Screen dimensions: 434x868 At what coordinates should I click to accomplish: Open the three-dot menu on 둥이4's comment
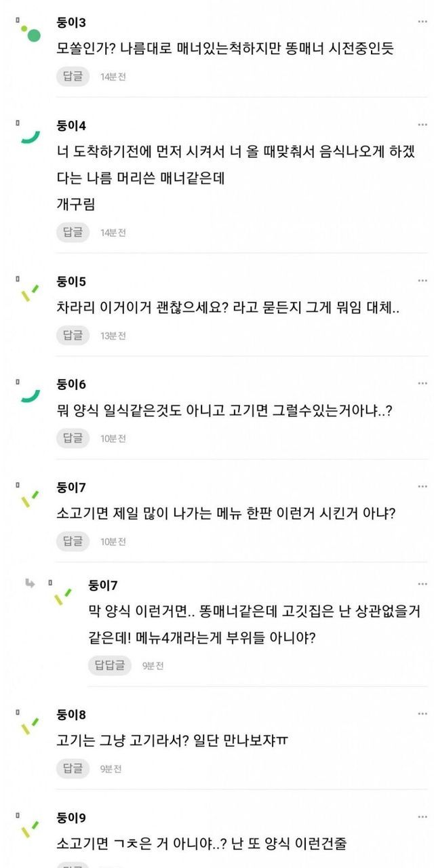(422, 125)
